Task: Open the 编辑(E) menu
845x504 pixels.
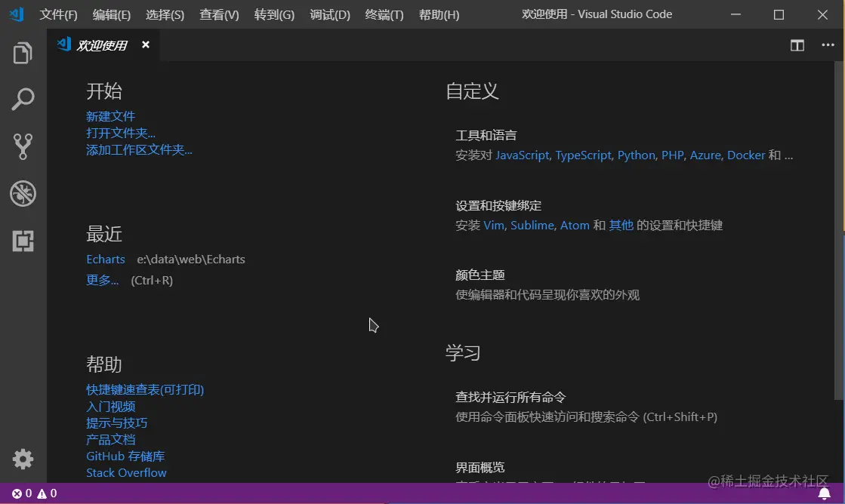Action: [112, 14]
